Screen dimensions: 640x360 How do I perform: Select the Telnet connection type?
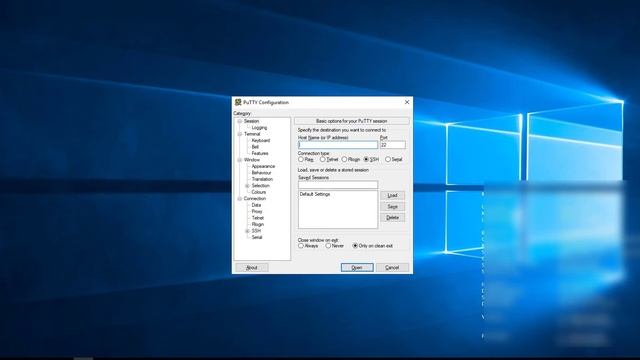tap(322, 160)
